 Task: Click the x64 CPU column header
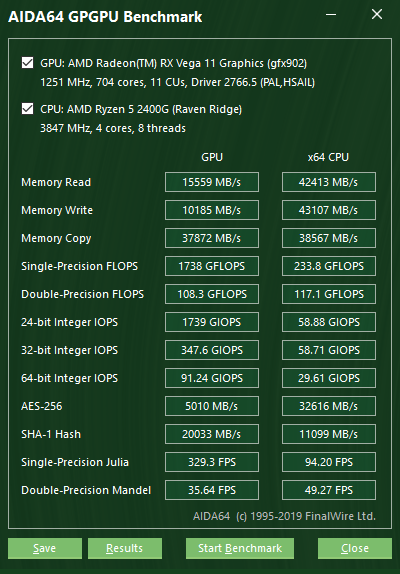pos(328,157)
